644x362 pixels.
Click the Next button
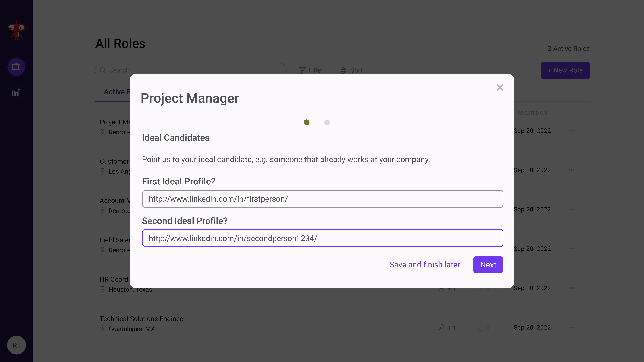(488, 265)
